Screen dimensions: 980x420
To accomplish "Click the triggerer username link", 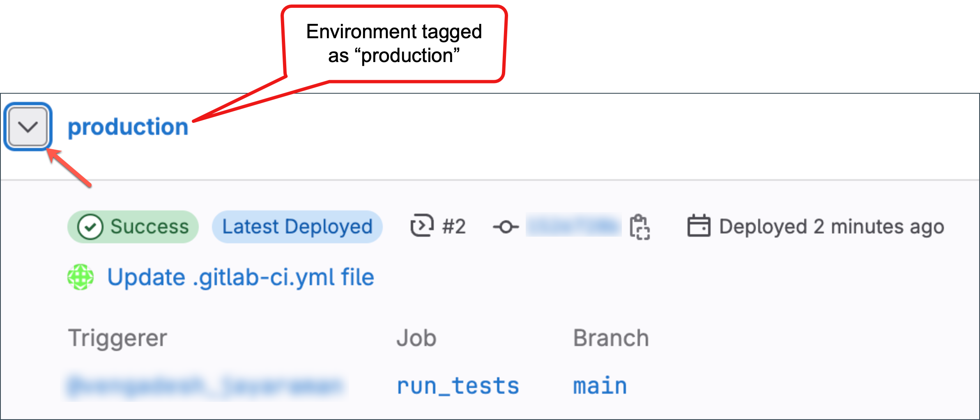I will (205, 385).
